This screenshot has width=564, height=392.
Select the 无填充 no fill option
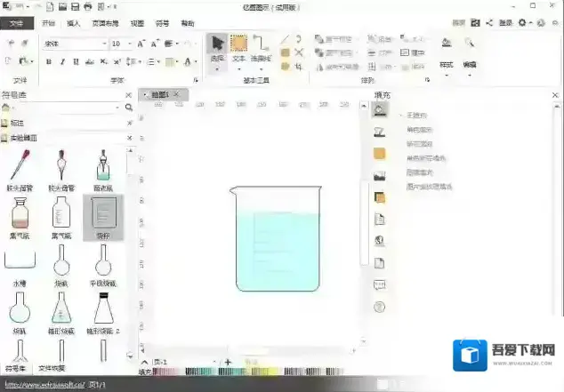click(416, 116)
